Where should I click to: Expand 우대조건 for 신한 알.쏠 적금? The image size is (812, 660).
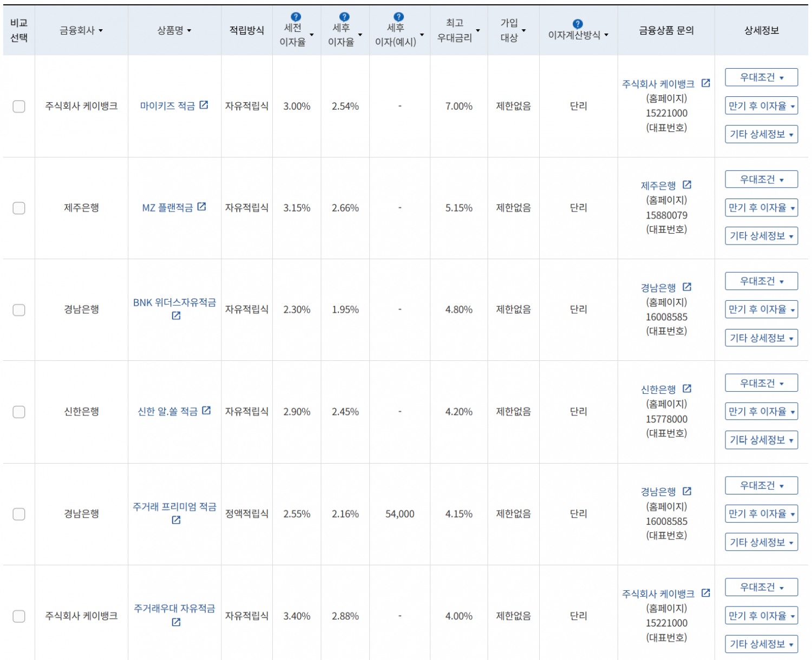click(762, 383)
